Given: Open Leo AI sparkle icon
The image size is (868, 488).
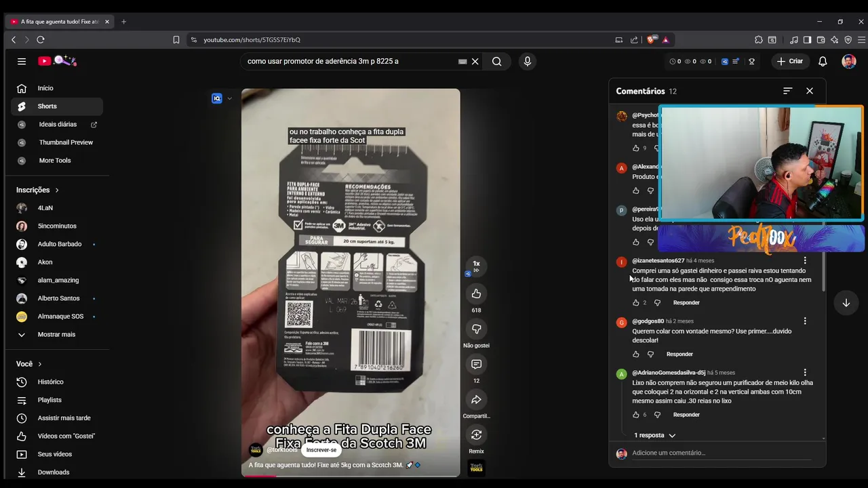Looking at the screenshot, I should point(834,40).
